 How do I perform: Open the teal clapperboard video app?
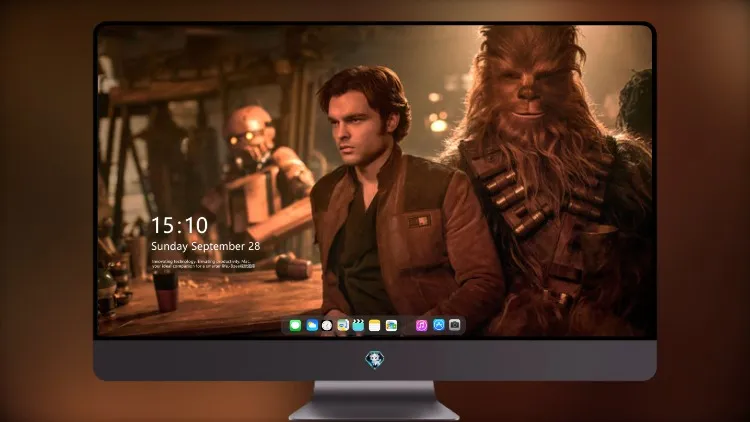359,326
